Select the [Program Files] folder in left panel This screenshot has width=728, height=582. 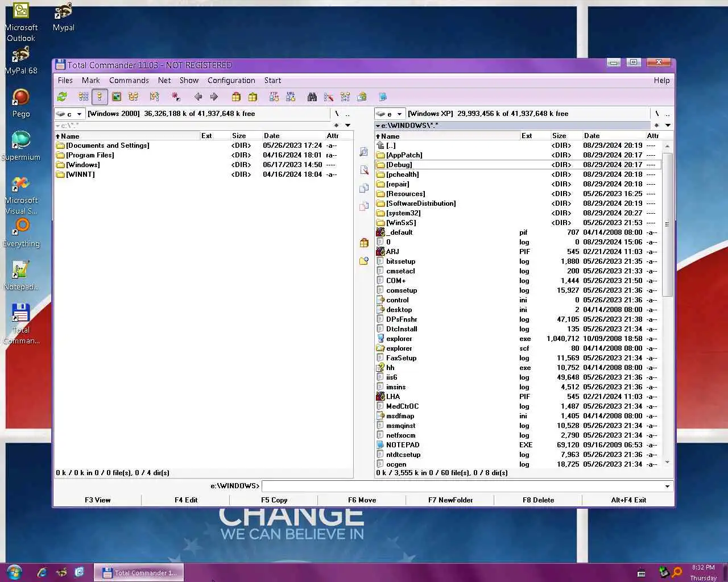point(203,155)
